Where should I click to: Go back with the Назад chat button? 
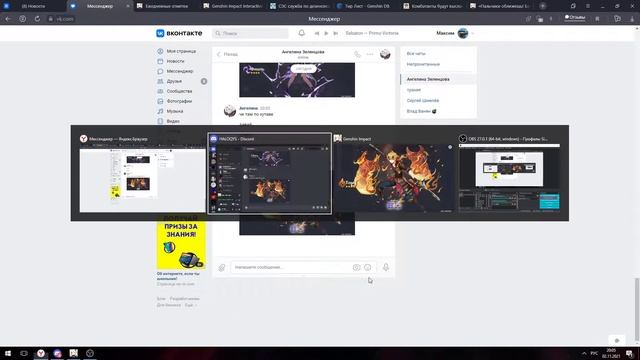coord(227,54)
